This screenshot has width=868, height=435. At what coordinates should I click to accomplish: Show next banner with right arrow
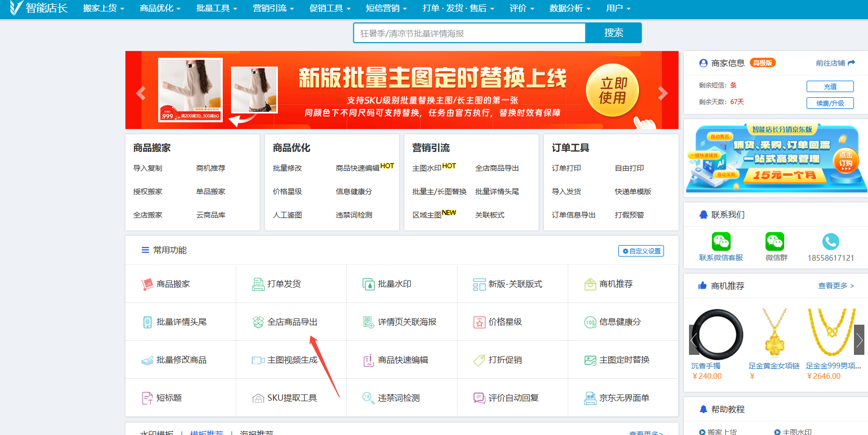point(662,94)
